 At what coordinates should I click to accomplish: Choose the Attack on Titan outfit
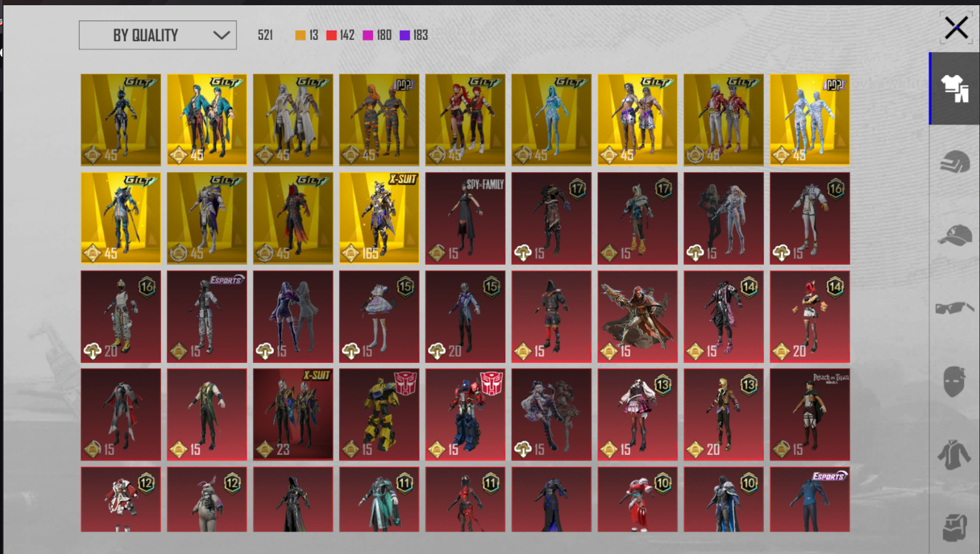pyautogui.click(x=810, y=415)
